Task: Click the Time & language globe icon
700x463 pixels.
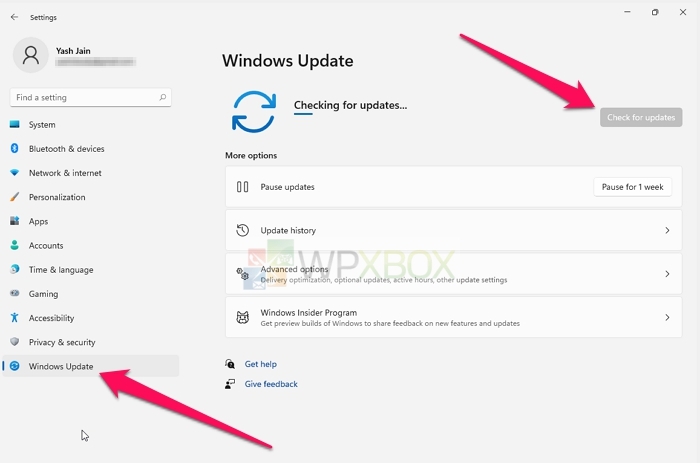Action: click(x=15, y=269)
